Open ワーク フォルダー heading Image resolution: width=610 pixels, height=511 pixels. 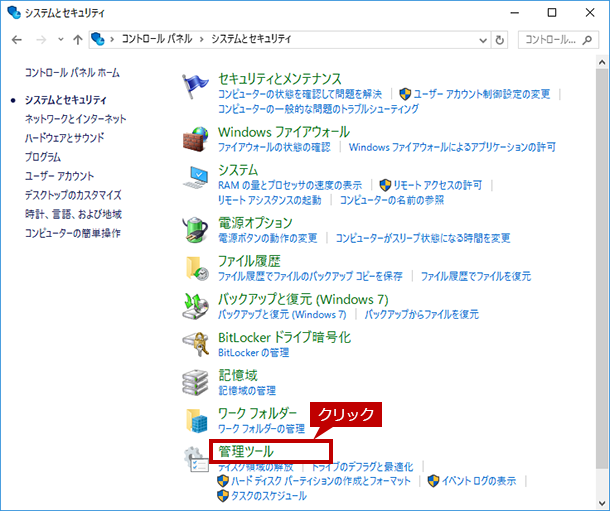[258, 413]
